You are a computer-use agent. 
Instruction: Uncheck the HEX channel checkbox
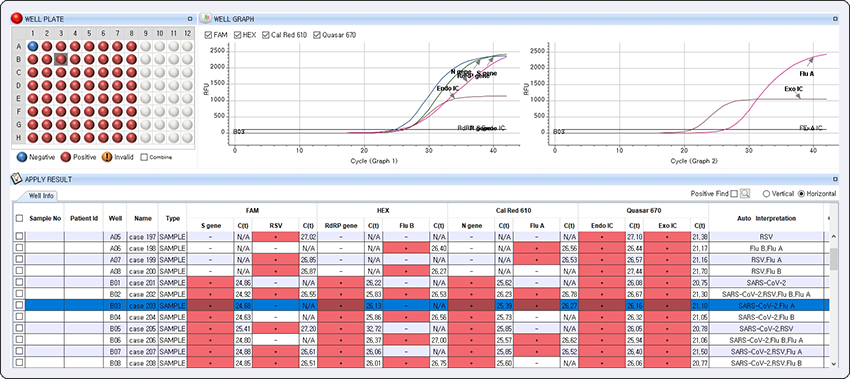click(x=237, y=35)
